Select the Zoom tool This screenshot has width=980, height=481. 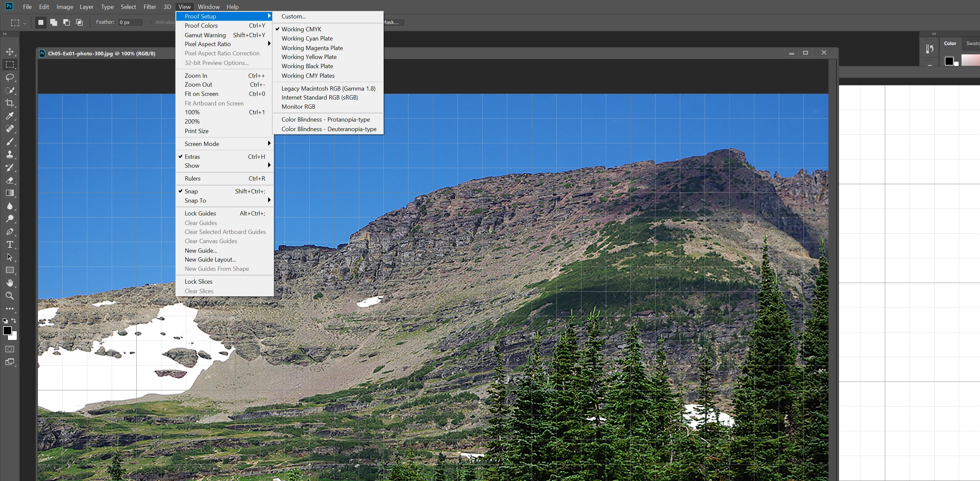[x=10, y=296]
